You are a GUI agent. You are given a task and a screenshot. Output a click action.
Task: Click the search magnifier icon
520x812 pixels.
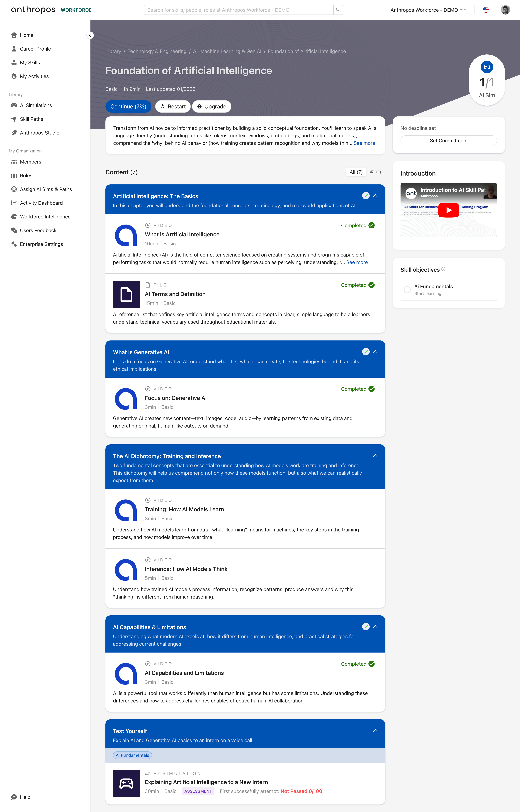(x=338, y=10)
